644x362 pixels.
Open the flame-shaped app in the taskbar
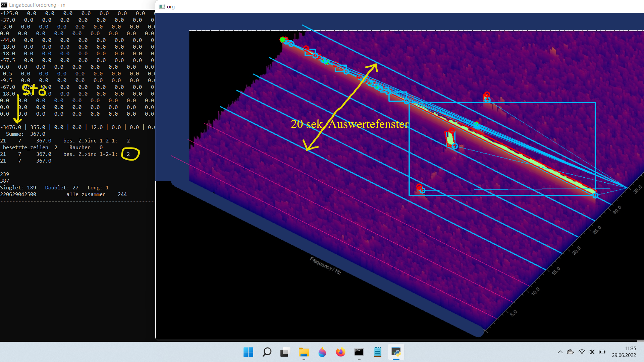pos(322,352)
